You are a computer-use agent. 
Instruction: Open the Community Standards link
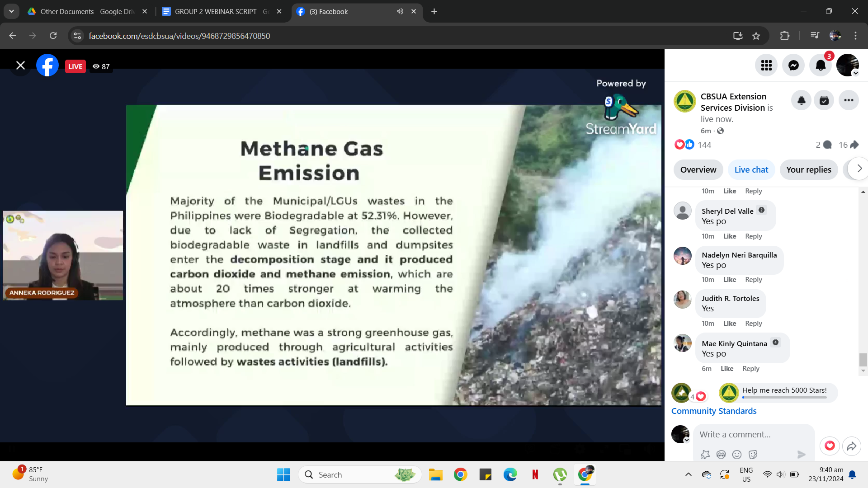pos(713,411)
